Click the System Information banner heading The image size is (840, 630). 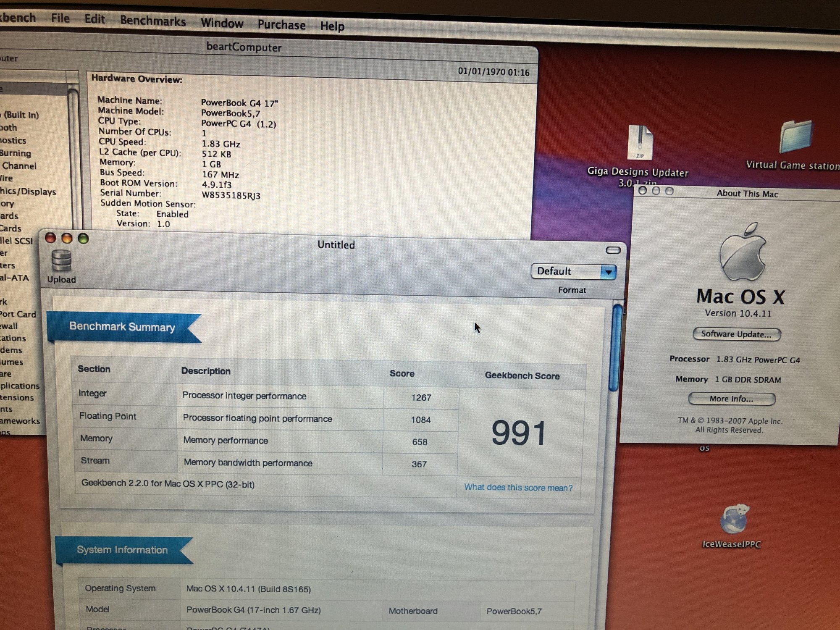tap(122, 550)
